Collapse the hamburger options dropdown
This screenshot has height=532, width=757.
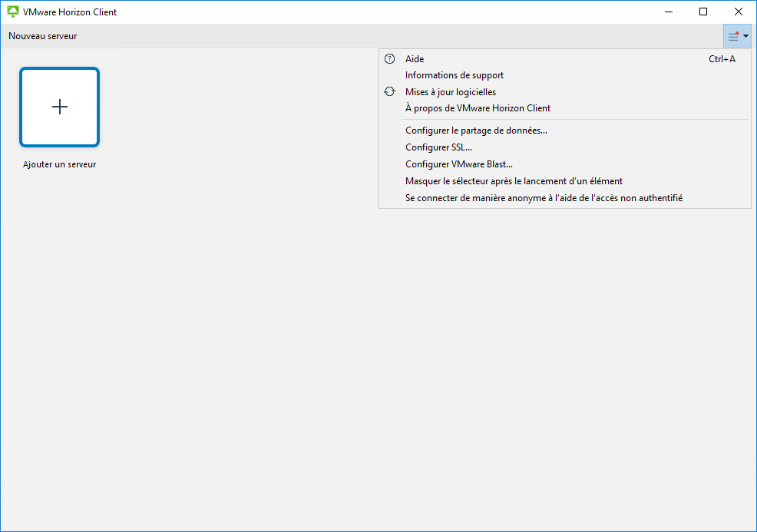(x=737, y=36)
